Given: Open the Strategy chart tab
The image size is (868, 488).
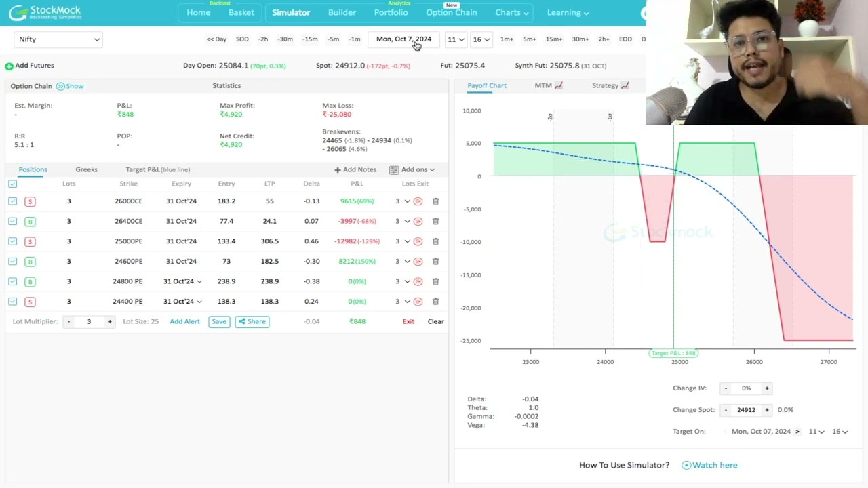Looking at the screenshot, I should 610,85.
